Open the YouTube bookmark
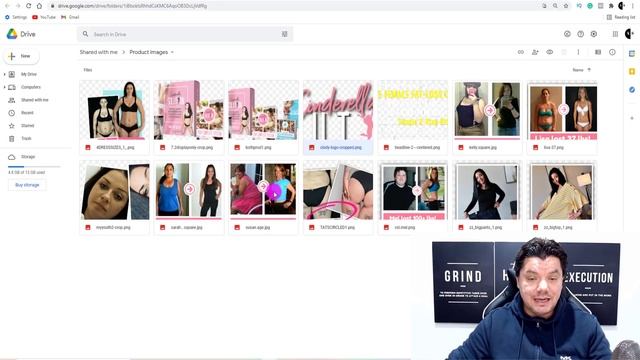The image size is (640, 360). coord(44,17)
